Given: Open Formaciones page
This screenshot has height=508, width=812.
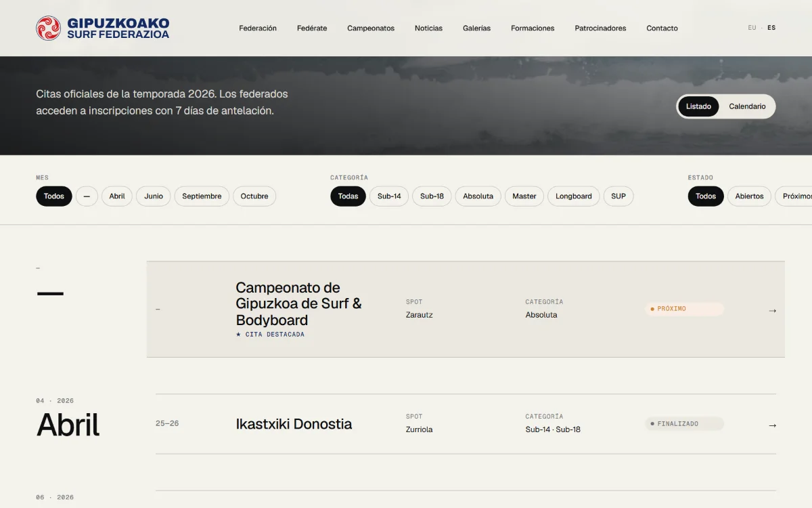Looking at the screenshot, I should 533,28.
